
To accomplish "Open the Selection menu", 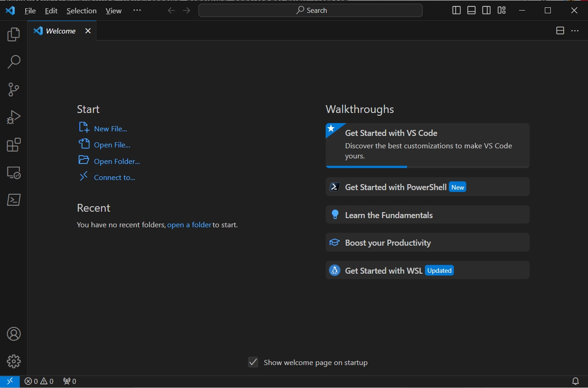I will pos(81,11).
